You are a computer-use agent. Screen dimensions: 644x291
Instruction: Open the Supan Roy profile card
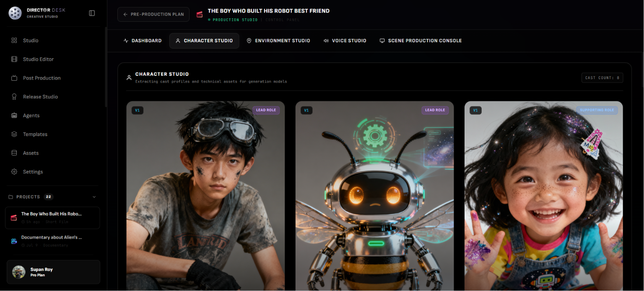coord(53,272)
